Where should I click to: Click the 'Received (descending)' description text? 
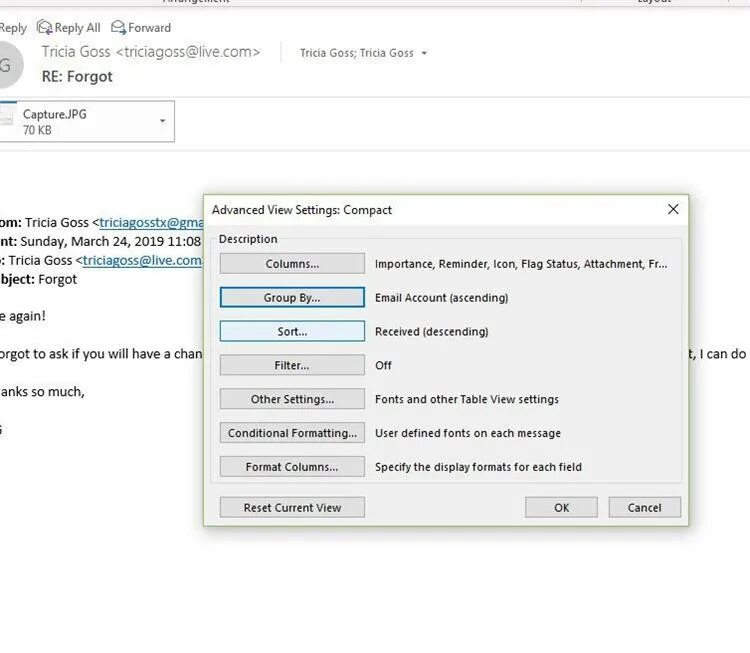coord(431,332)
